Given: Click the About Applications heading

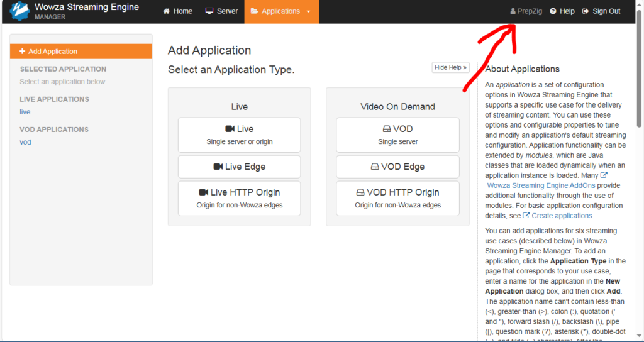Looking at the screenshot, I should (522, 69).
